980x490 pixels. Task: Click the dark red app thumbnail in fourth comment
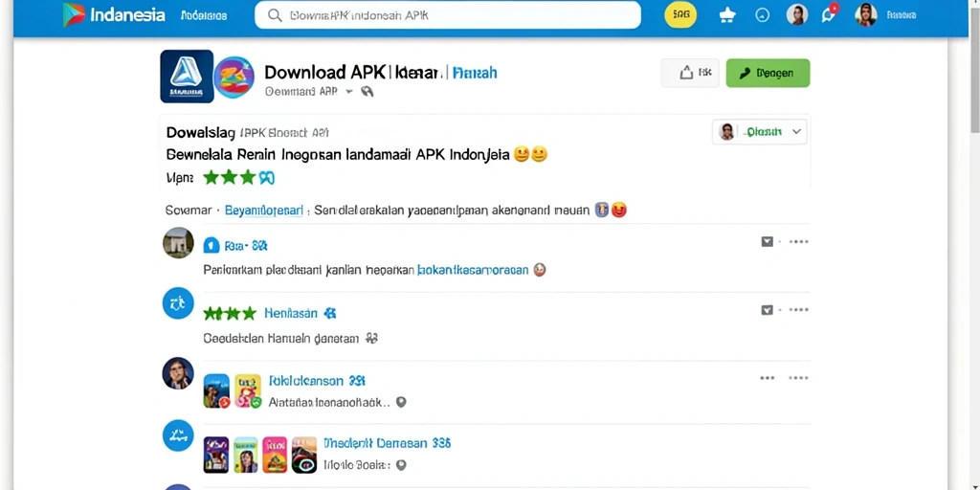click(x=304, y=455)
